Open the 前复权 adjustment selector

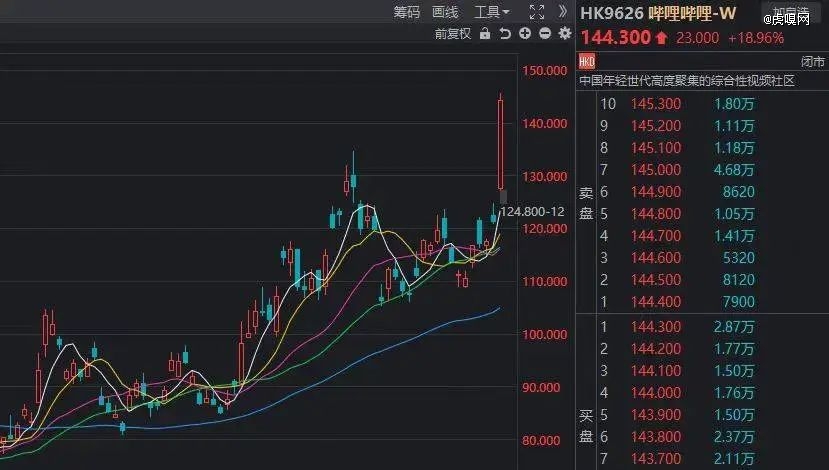(452, 34)
